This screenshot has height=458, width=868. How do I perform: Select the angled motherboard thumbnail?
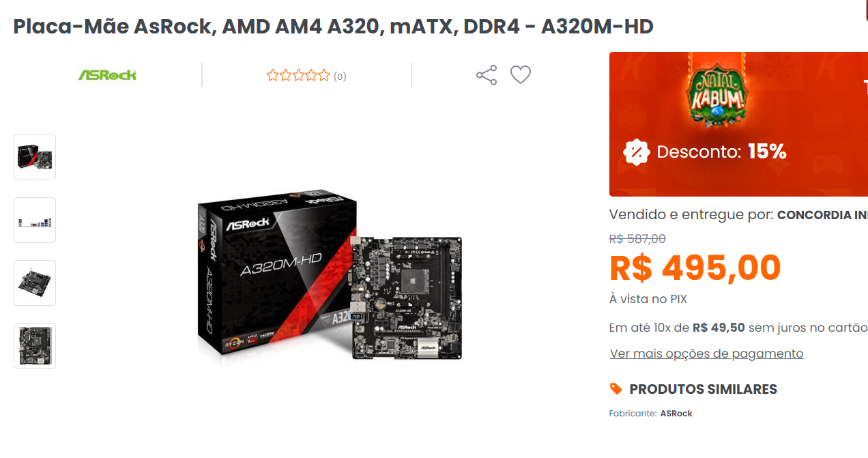(35, 283)
